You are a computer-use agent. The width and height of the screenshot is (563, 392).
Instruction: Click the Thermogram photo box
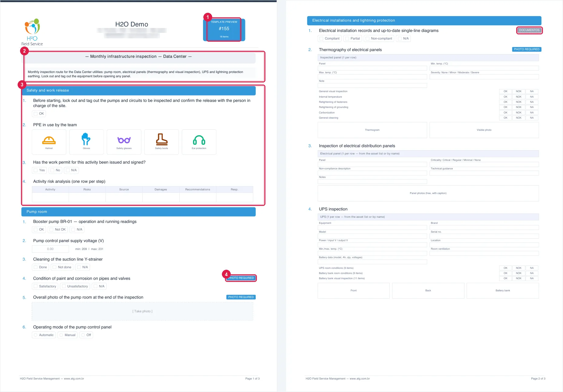click(372, 130)
